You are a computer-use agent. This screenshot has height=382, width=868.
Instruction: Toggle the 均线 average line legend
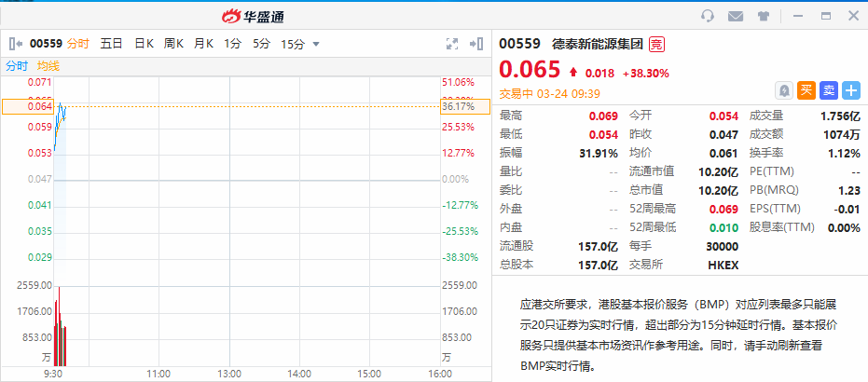pos(48,66)
